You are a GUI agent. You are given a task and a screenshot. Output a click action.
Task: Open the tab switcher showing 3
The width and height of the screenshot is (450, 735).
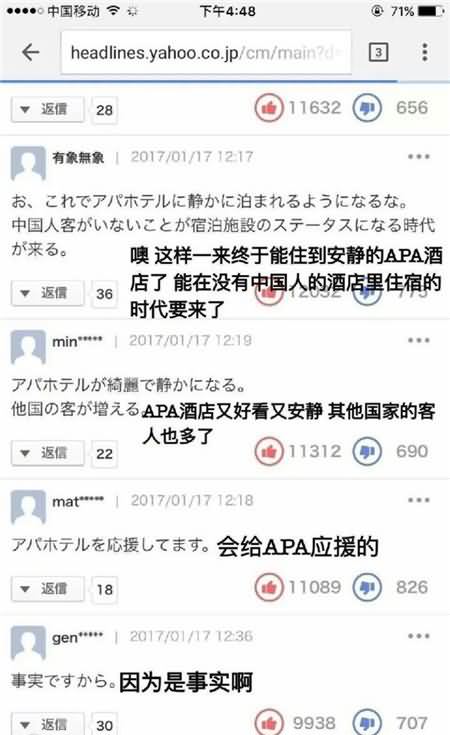click(378, 52)
